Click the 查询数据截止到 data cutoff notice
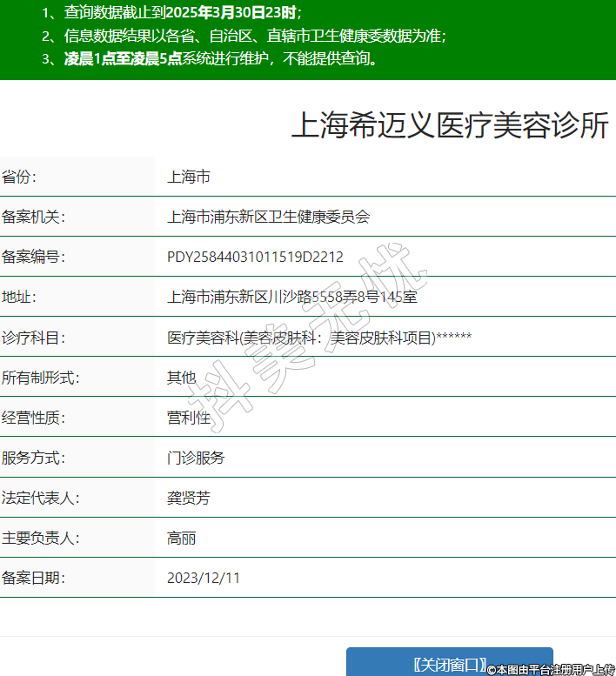 pos(171,13)
